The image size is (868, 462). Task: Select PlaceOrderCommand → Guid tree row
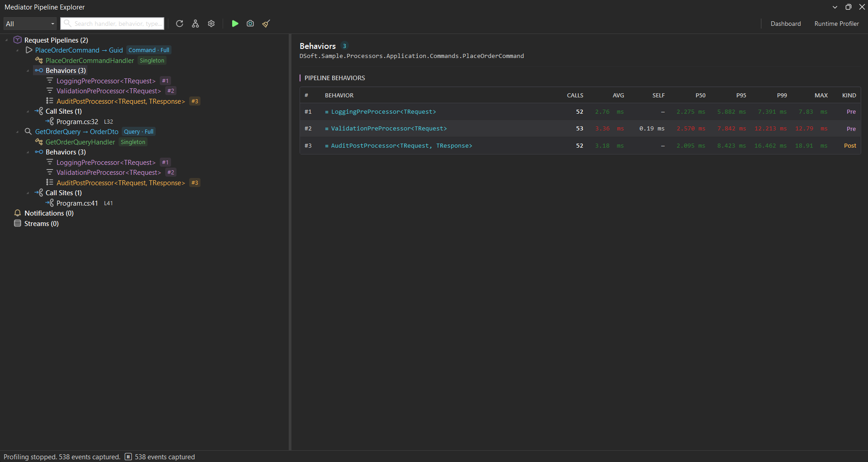79,50
